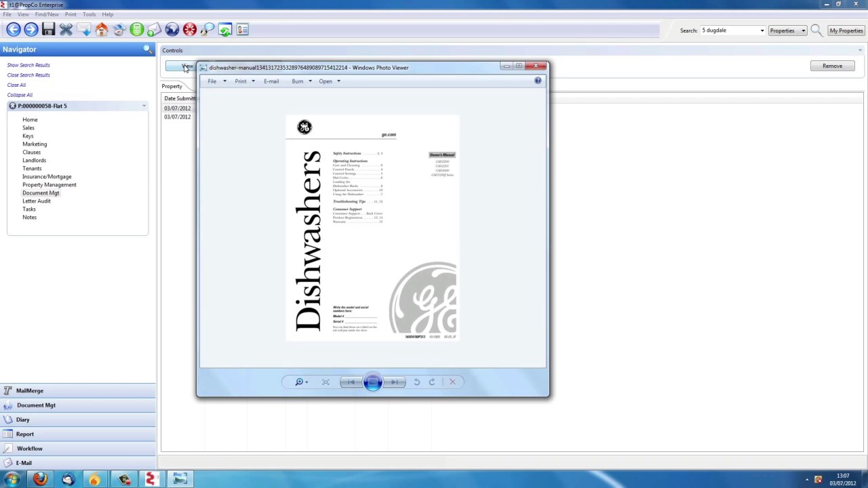Click the window refresh icon with green arrows
The image size is (868, 488).
coord(224,30)
